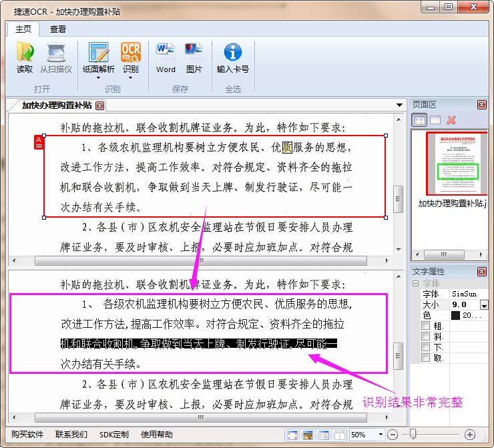Toggle the 下 underline checkbox
Viewport: 494px width, 448px height.
[x=425, y=347]
